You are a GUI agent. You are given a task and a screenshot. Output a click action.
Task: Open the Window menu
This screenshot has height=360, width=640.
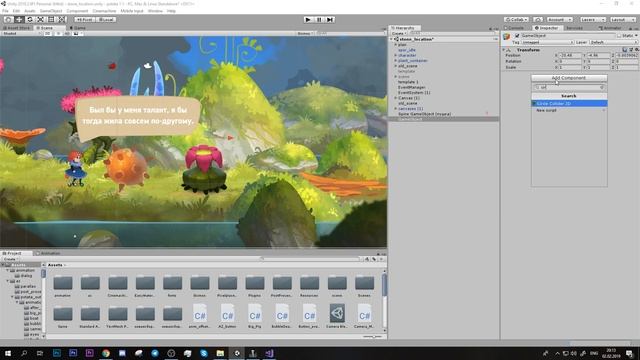pos(155,11)
